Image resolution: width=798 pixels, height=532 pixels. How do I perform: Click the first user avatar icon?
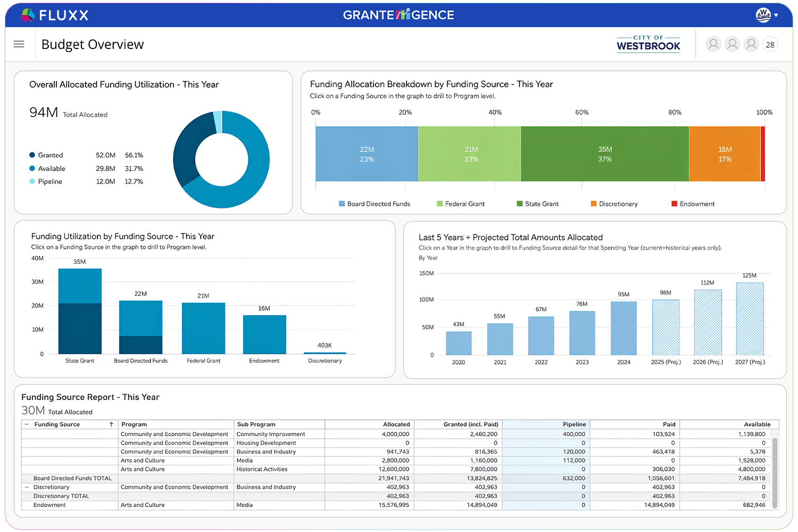tap(713, 44)
